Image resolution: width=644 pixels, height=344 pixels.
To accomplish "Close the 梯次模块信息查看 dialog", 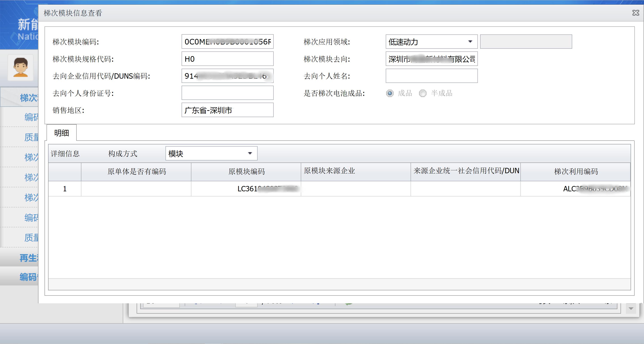I will 636,13.
